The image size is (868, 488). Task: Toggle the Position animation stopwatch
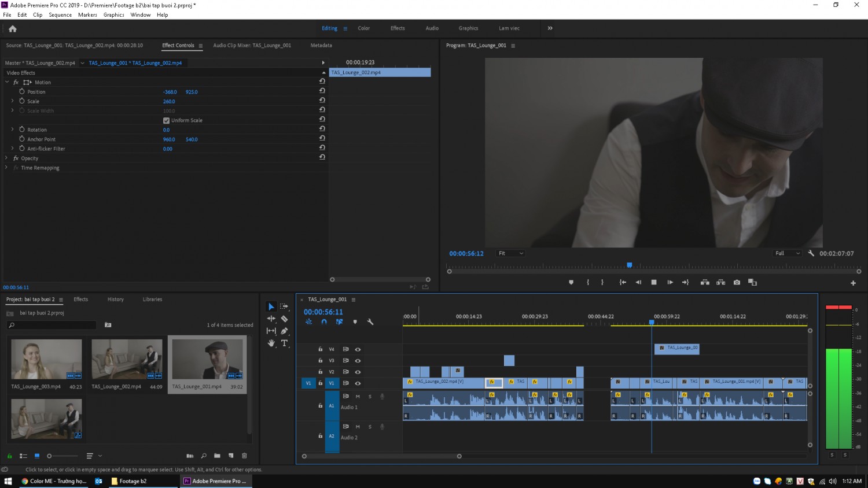[22, 91]
